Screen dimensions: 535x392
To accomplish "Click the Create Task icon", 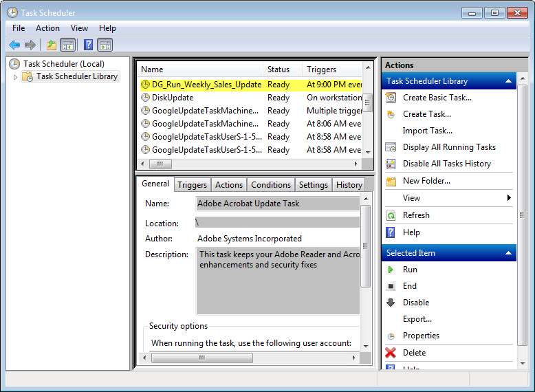I will coord(391,114).
